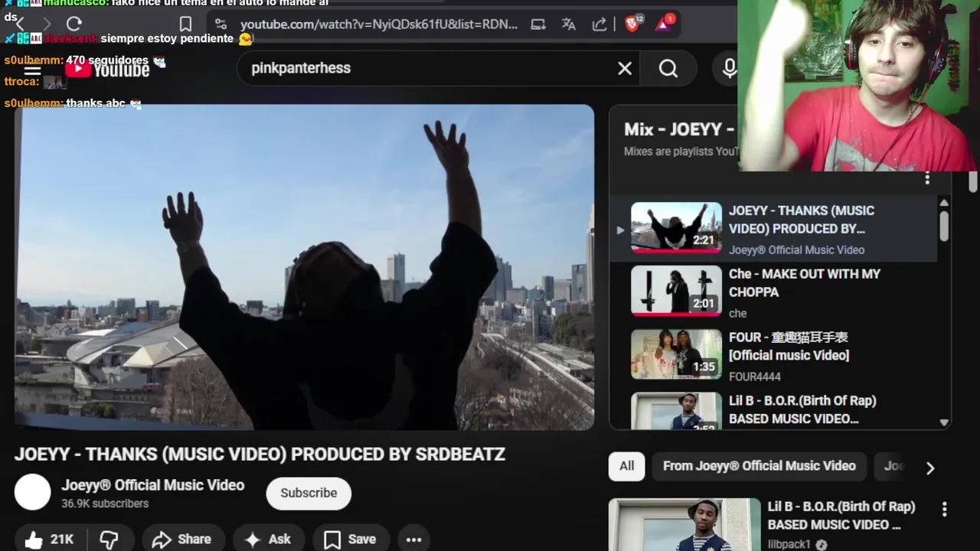Click the 36.9K subscribers text
This screenshot has width=980, height=551.
tap(105, 504)
